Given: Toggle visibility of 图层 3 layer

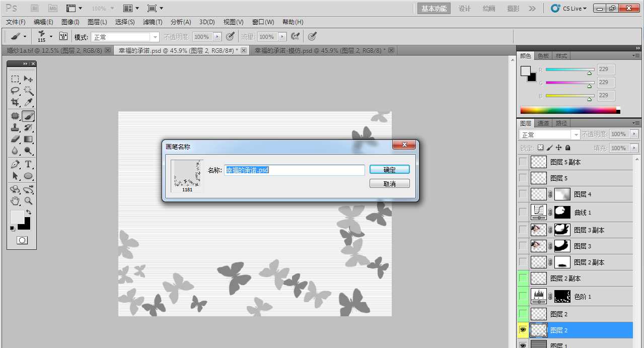Looking at the screenshot, I should [523, 246].
